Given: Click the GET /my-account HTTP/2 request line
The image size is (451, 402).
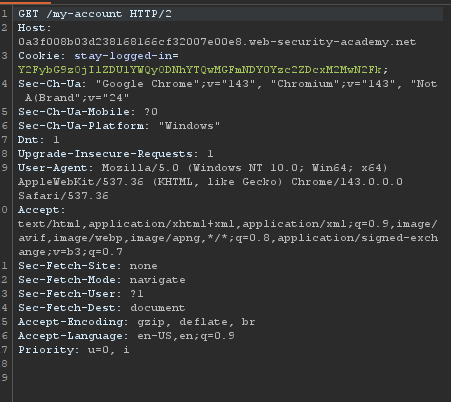Looking at the screenshot, I should tap(95, 14).
